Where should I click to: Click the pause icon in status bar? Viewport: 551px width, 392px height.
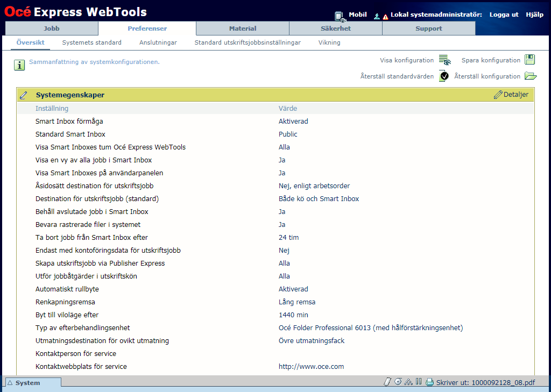pos(419,381)
